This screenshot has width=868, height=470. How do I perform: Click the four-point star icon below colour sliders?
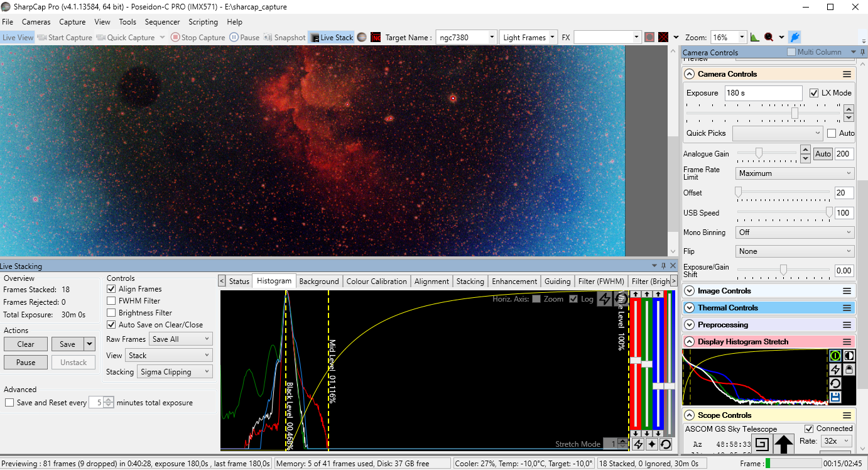652,444
